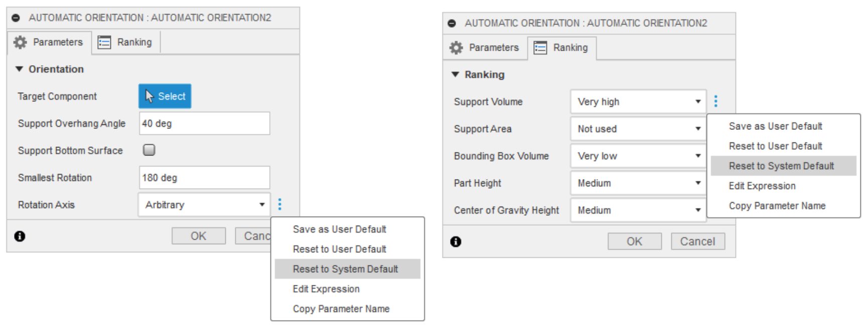
Task: Click the Smallest Rotation input field
Action: point(204,178)
